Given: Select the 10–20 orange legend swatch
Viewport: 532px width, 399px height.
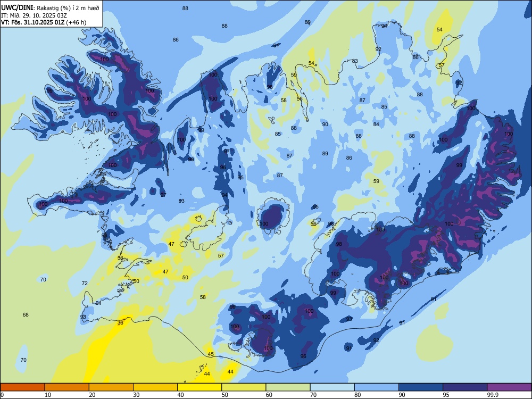Looking at the screenshot, I should 67,387.
